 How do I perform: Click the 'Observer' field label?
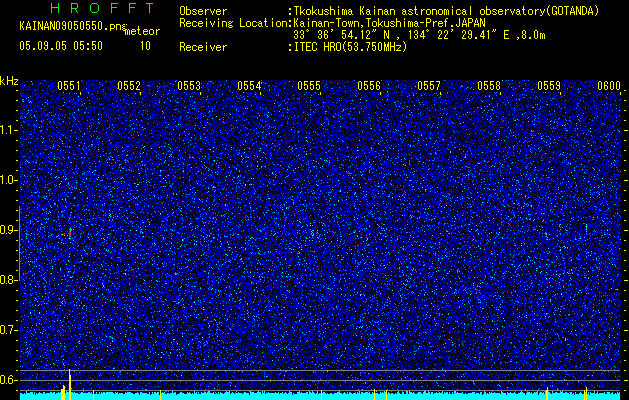[x=203, y=11]
